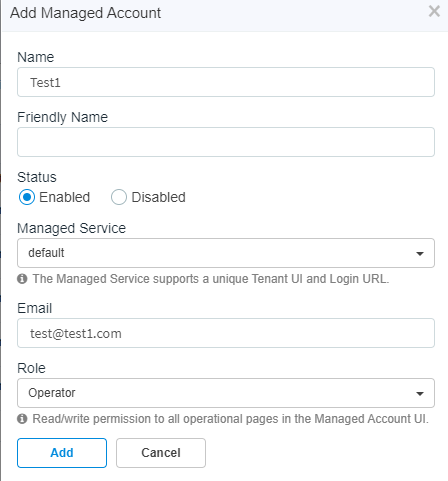
Task: Select the Enabled status radio button
Action: [27, 197]
